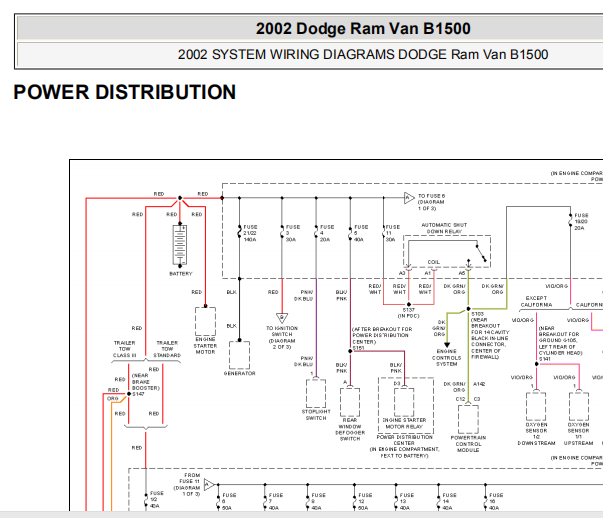Select "TRAILER TOW STANDARD" label
This screenshot has width=603, height=518.
coord(167,349)
